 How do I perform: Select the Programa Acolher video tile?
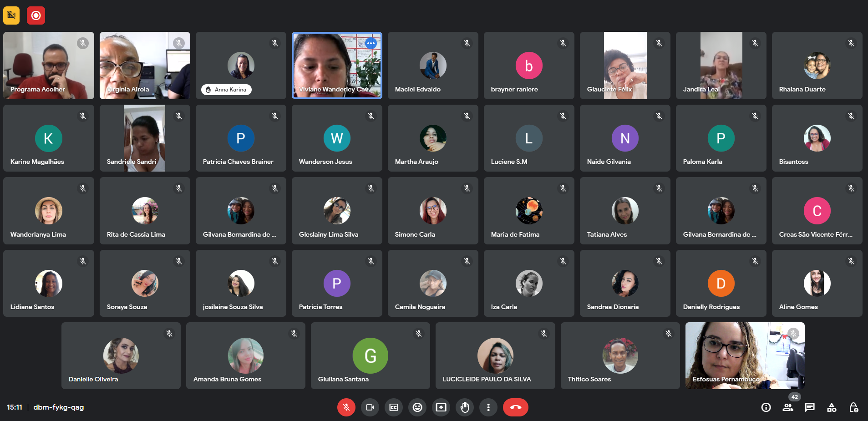[x=49, y=66]
